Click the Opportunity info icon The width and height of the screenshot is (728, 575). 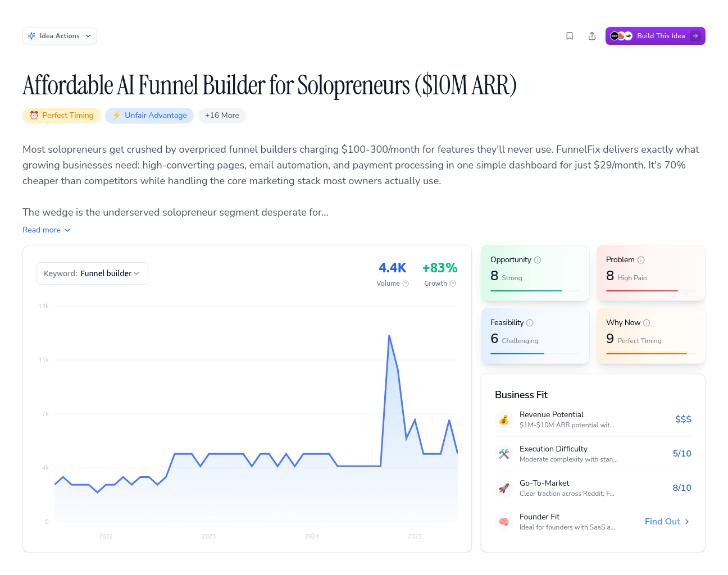pos(538,260)
